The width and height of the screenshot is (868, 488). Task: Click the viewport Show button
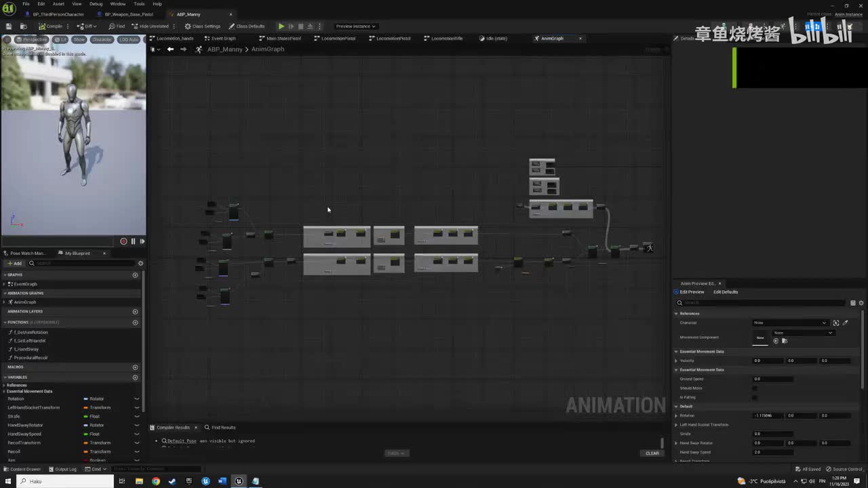pyautogui.click(x=79, y=39)
